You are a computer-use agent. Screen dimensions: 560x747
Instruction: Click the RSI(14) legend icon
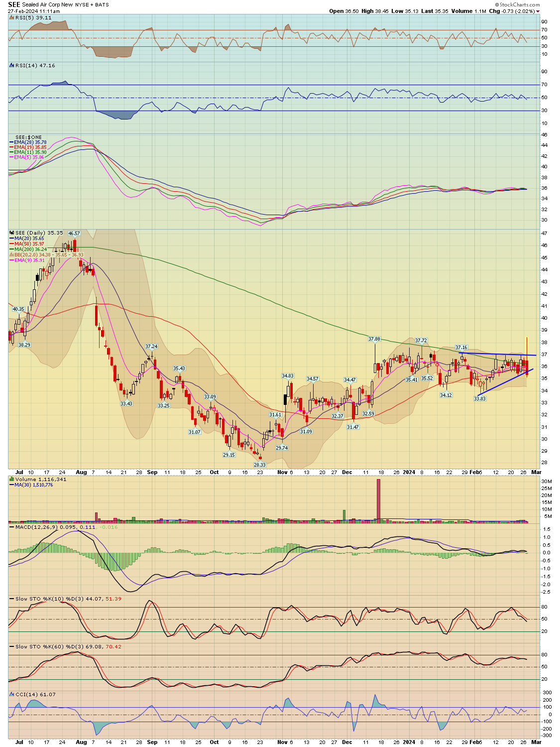(12, 65)
